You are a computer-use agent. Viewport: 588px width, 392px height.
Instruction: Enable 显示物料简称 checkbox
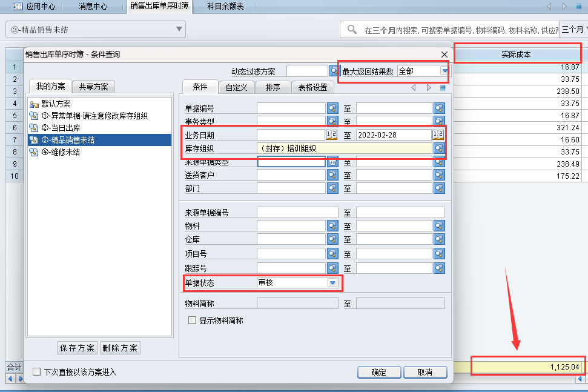point(193,321)
